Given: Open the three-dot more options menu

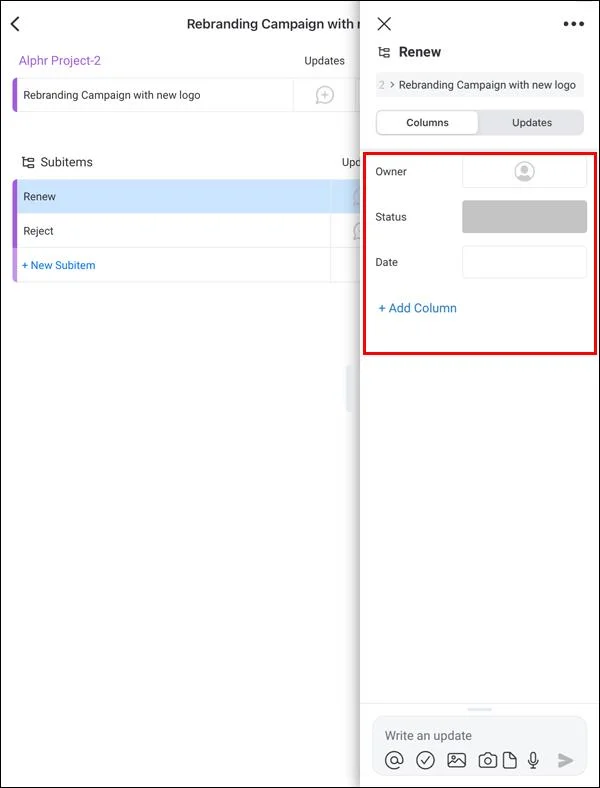Looking at the screenshot, I should coord(573,24).
